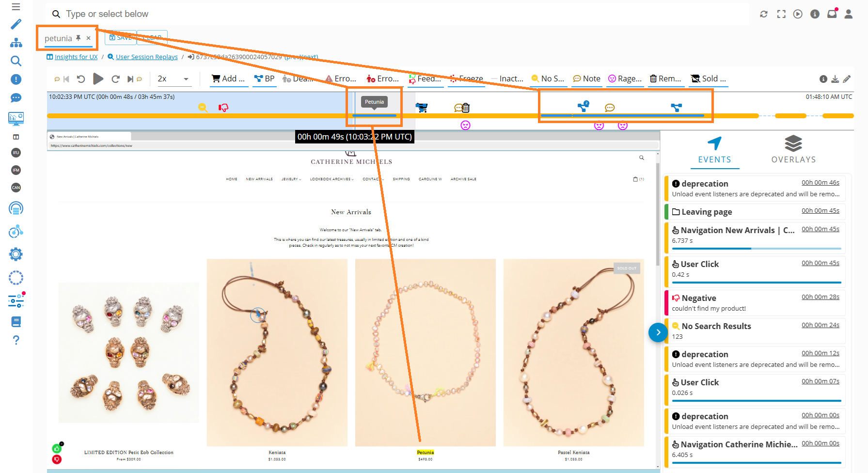Select the EVENTS tab
This screenshot has height=473, width=868.
pos(714,150)
